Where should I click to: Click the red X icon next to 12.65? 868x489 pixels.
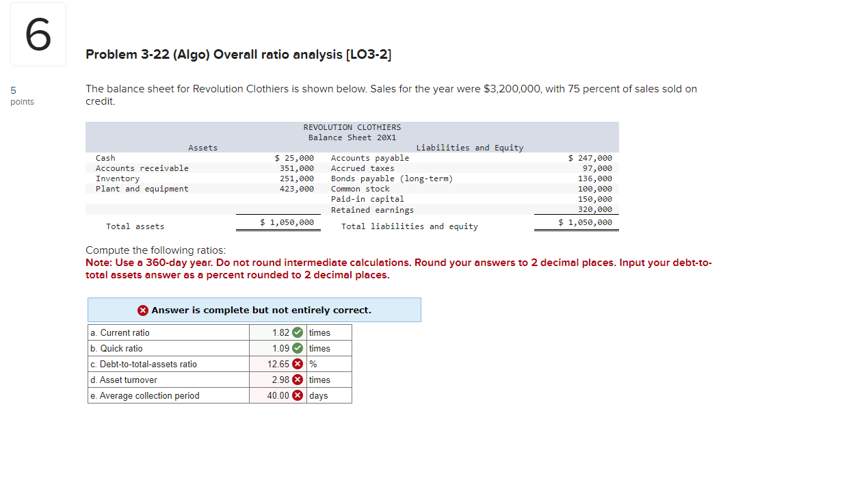[x=298, y=364]
